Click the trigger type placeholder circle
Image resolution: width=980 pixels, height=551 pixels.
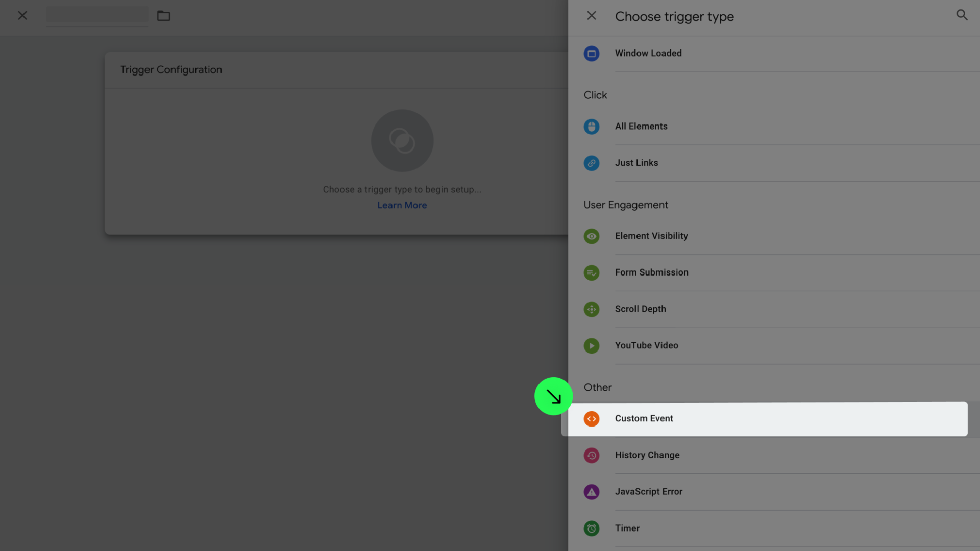click(x=402, y=141)
